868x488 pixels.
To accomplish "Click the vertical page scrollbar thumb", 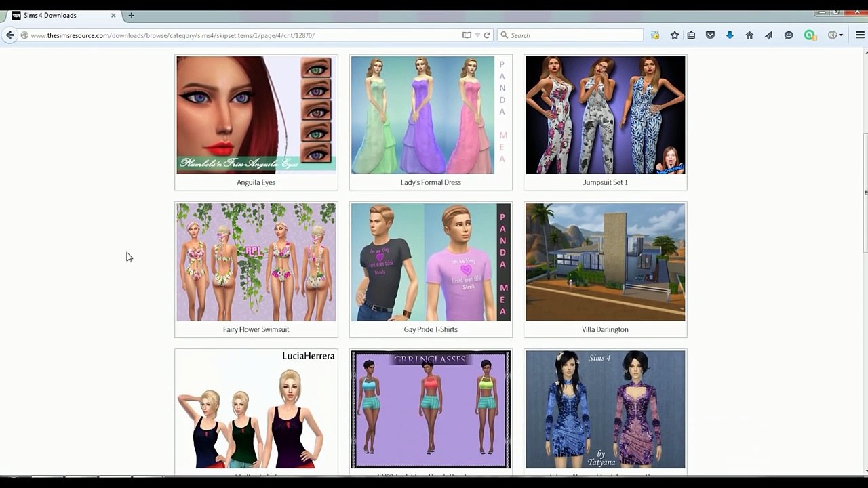I will (x=864, y=193).
